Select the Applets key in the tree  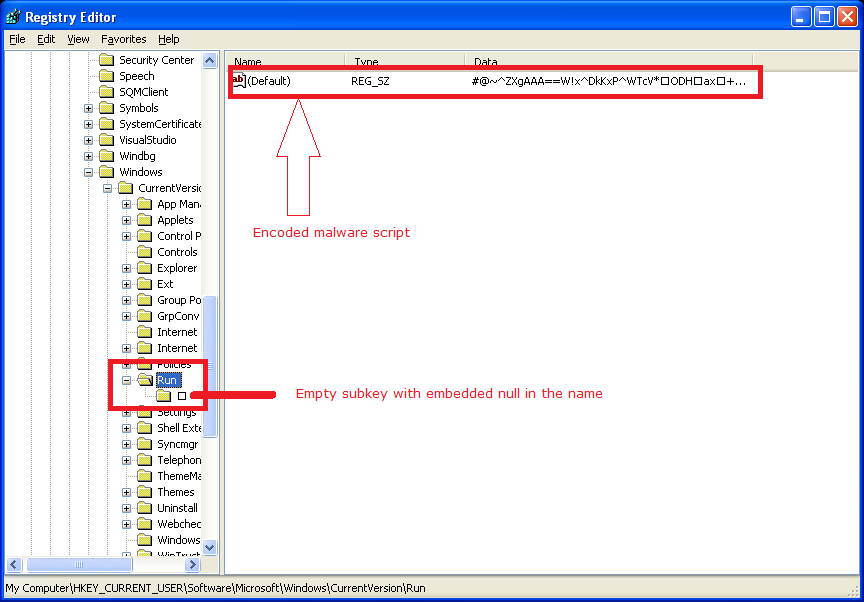point(175,220)
